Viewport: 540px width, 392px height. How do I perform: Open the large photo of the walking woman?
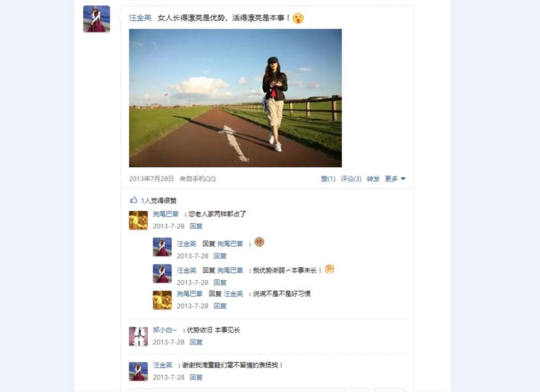235,98
